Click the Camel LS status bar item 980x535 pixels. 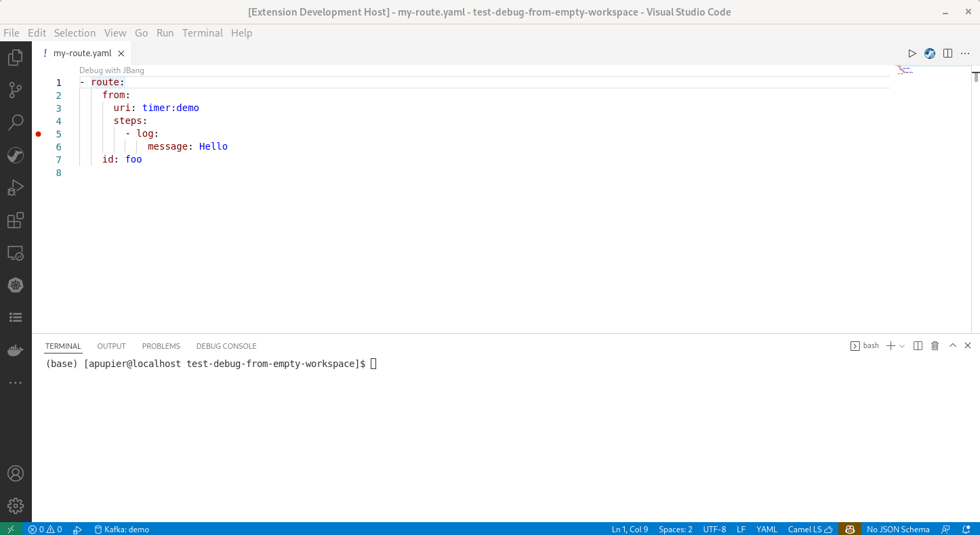click(810, 529)
